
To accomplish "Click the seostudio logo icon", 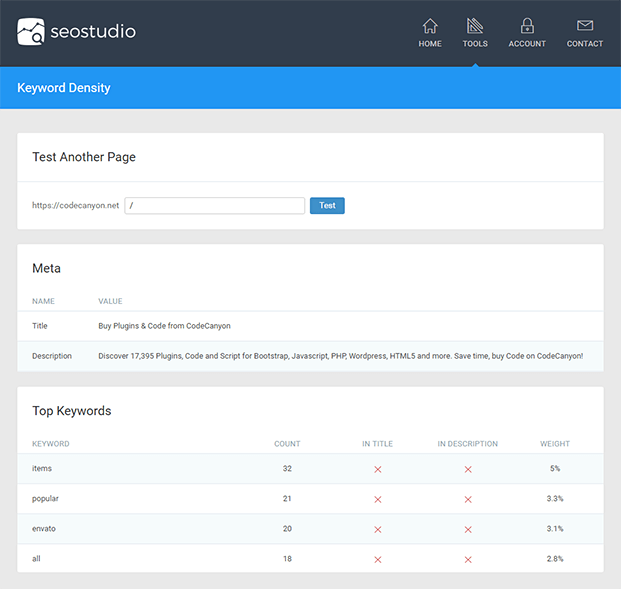I will tap(30, 31).
